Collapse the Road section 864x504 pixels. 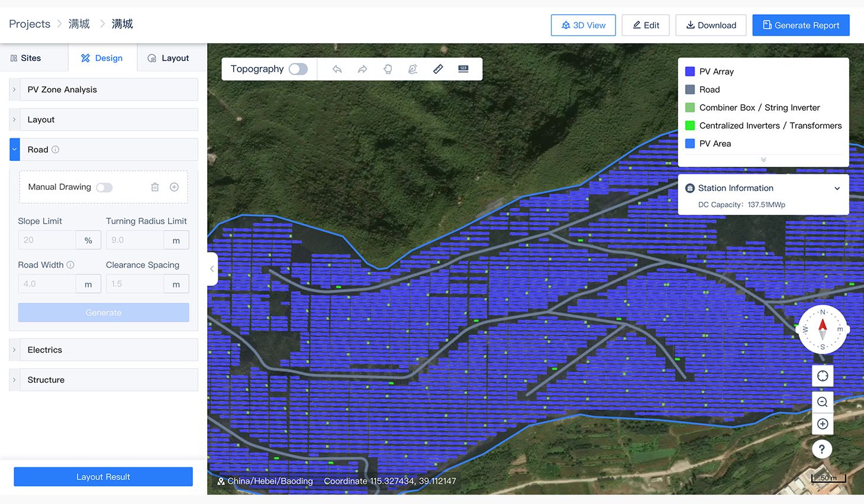[x=15, y=150]
